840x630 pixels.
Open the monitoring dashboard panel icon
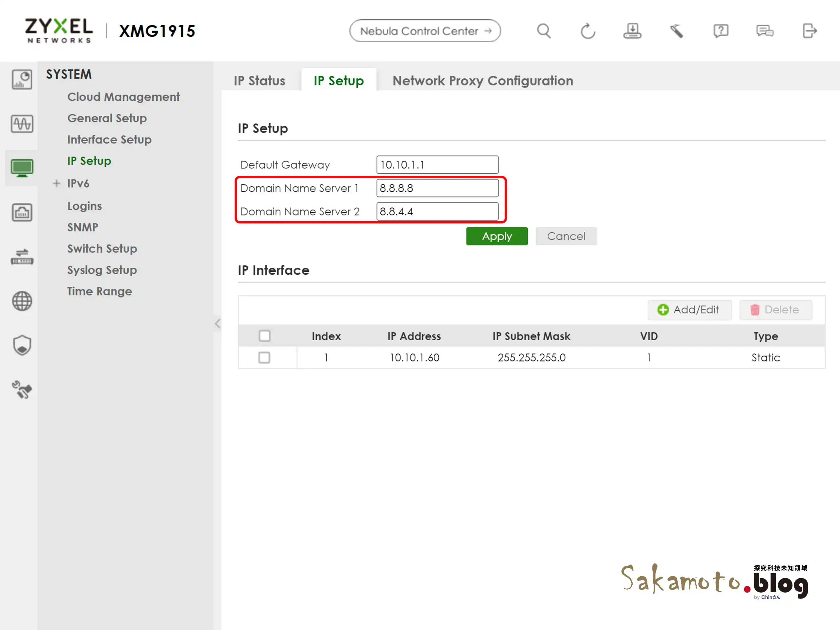point(22,79)
